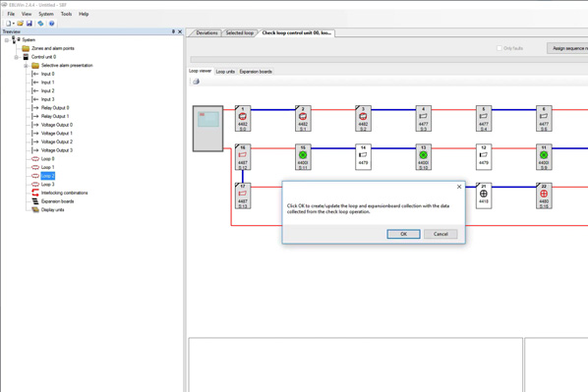Viewport: 588px width, 392px height.
Task: Click the check loop progress bar
Action: (x=388, y=60)
